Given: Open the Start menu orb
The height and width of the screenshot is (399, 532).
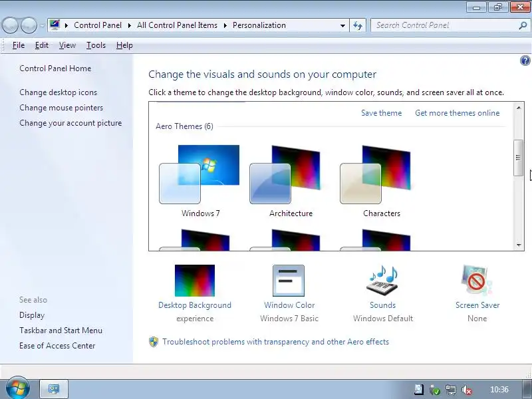Looking at the screenshot, I should 18,388.
